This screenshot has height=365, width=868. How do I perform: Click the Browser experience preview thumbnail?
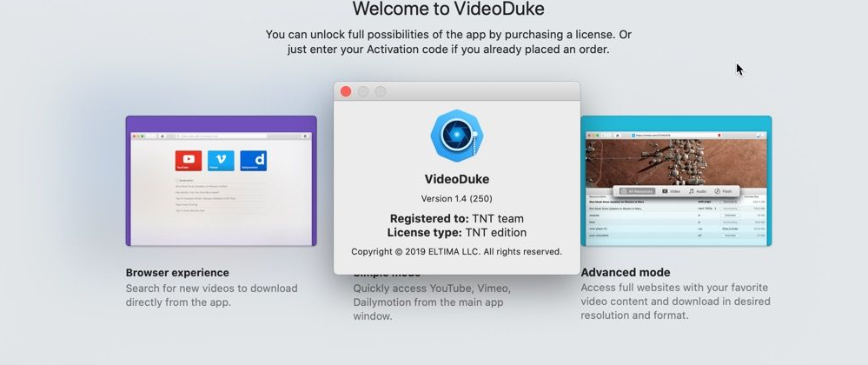(221, 181)
